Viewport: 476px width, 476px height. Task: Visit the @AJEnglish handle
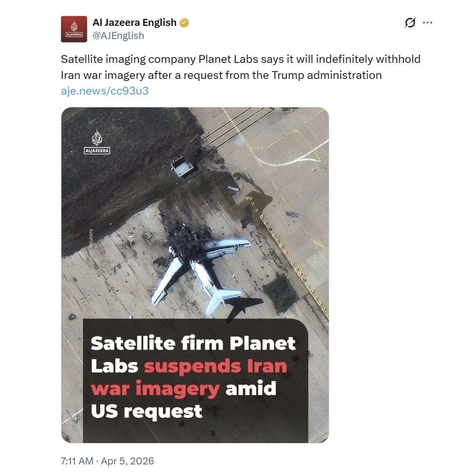118,36
